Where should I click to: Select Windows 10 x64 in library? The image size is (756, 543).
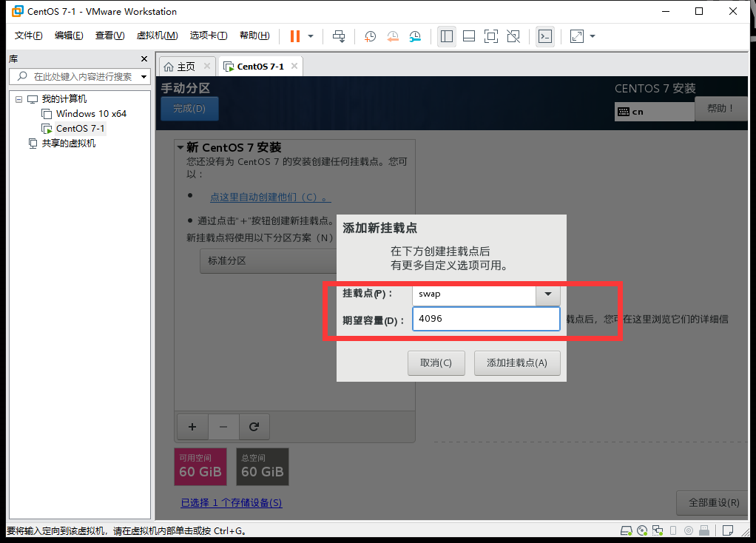pos(91,114)
